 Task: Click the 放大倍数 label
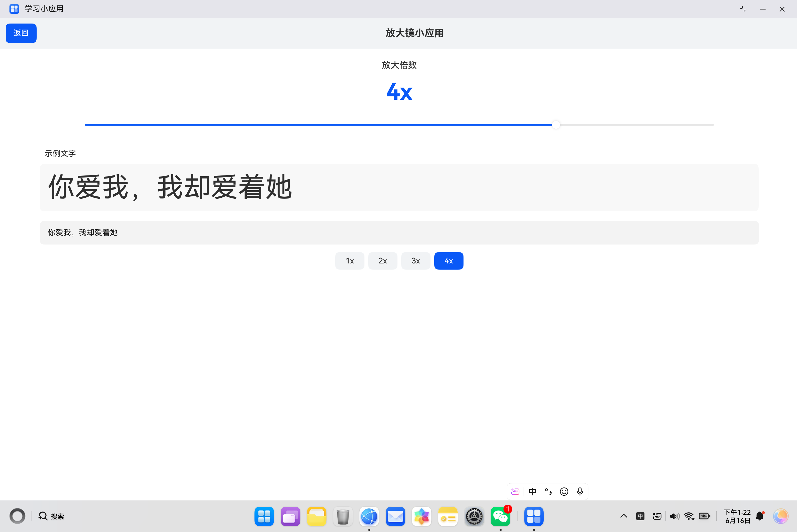click(399, 65)
